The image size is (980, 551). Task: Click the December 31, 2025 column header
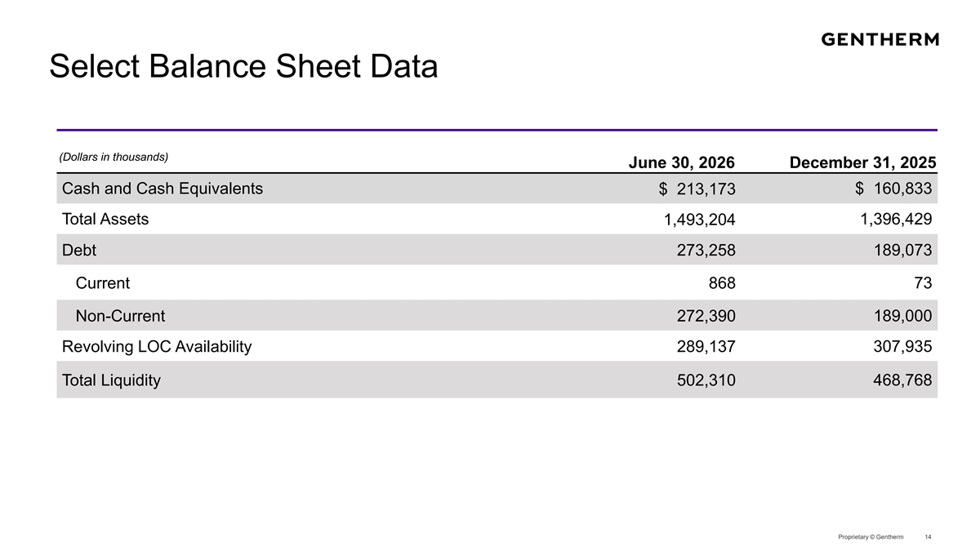tap(862, 162)
